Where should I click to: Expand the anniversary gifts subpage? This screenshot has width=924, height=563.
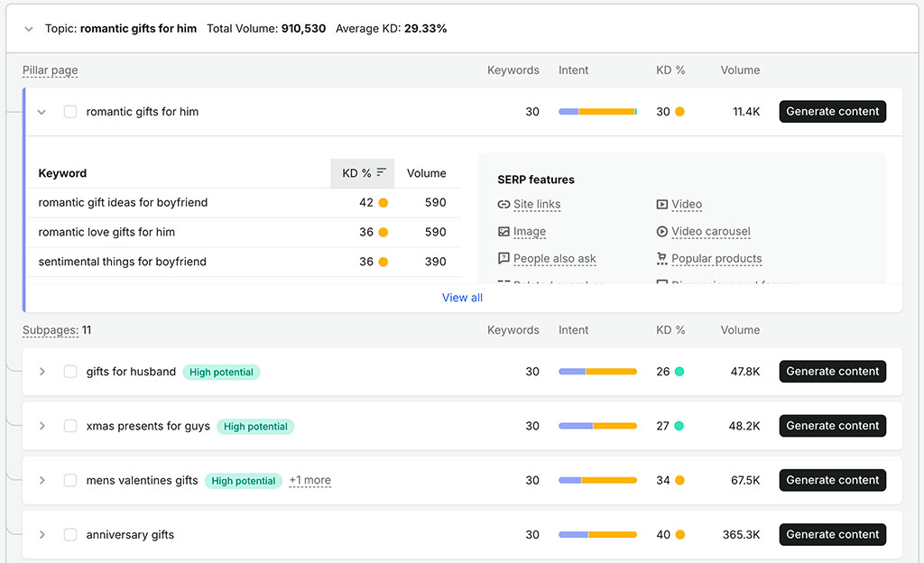(x=42, y=535)
